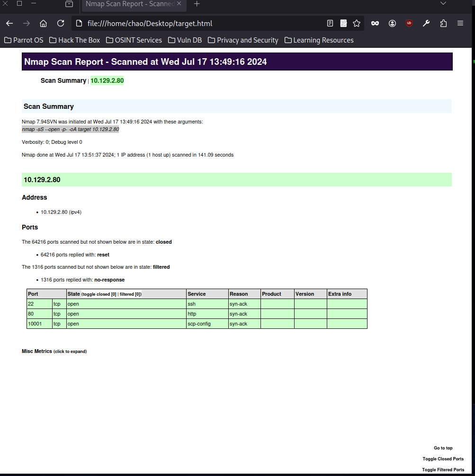
Task: Click port 80 cell in table
Action: 39,314
